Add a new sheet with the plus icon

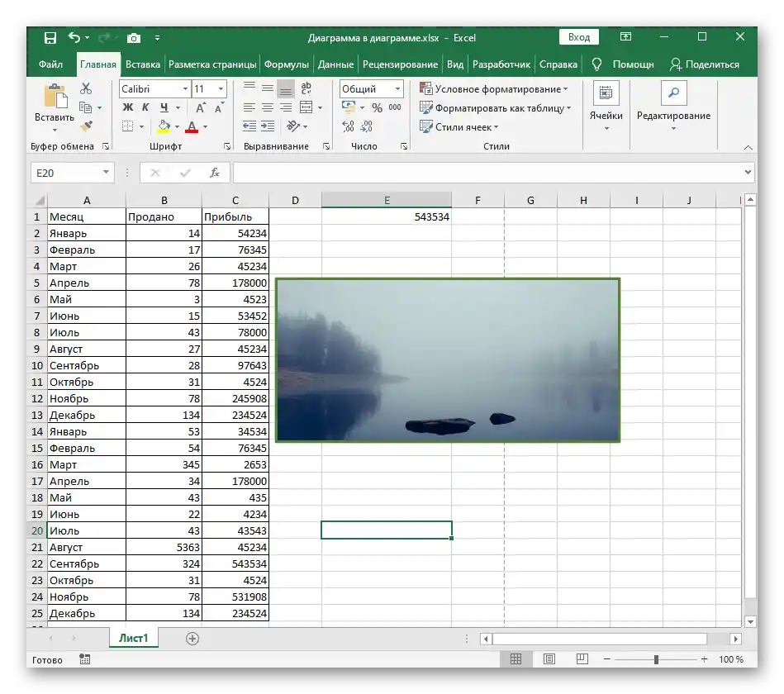point(192,639)
